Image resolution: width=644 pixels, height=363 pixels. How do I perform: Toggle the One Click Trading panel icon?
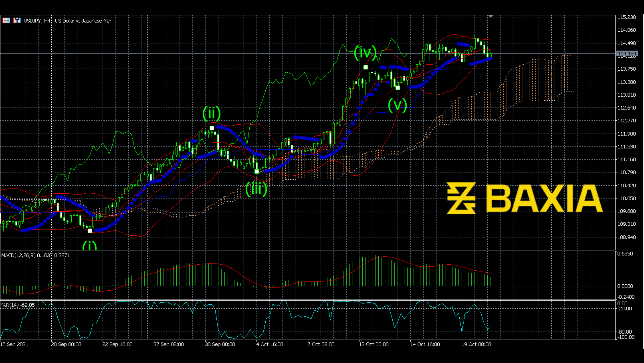17,21
